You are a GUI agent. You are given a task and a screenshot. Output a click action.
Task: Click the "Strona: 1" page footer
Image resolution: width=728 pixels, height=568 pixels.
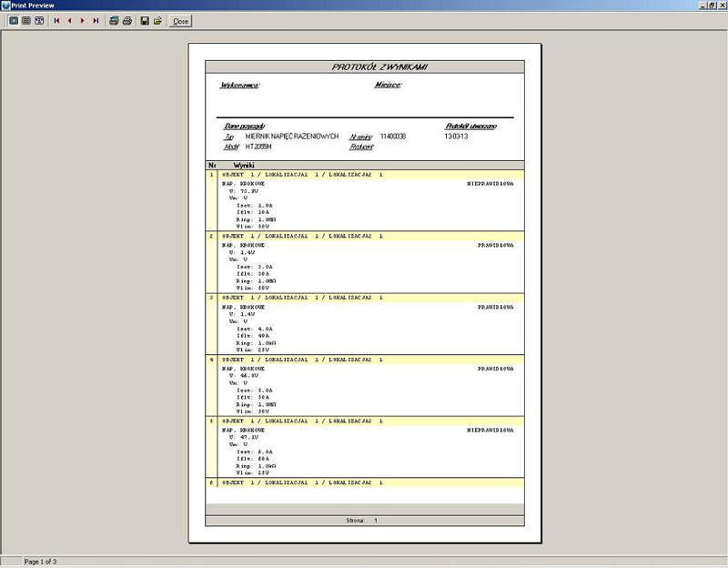[364, 521]
